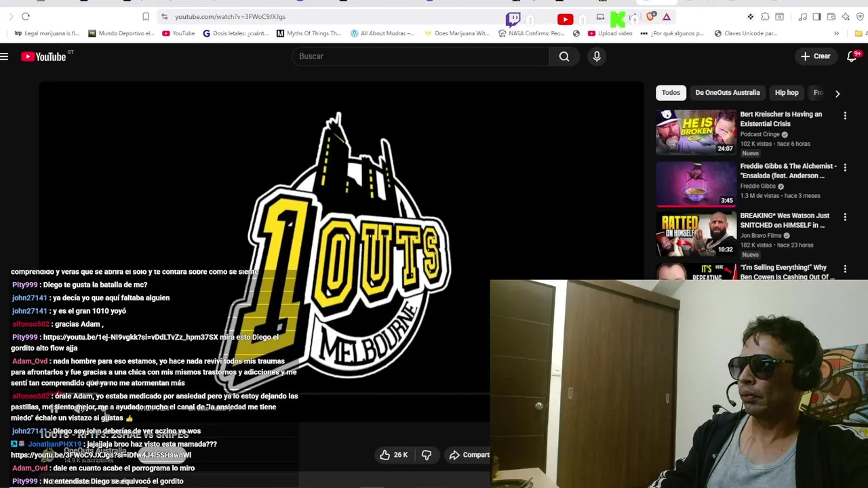The image size is (868, 488).
Task: Open the Freddie Gibbs 'Ensalada' thumbnail
Action: click(696, 184)
